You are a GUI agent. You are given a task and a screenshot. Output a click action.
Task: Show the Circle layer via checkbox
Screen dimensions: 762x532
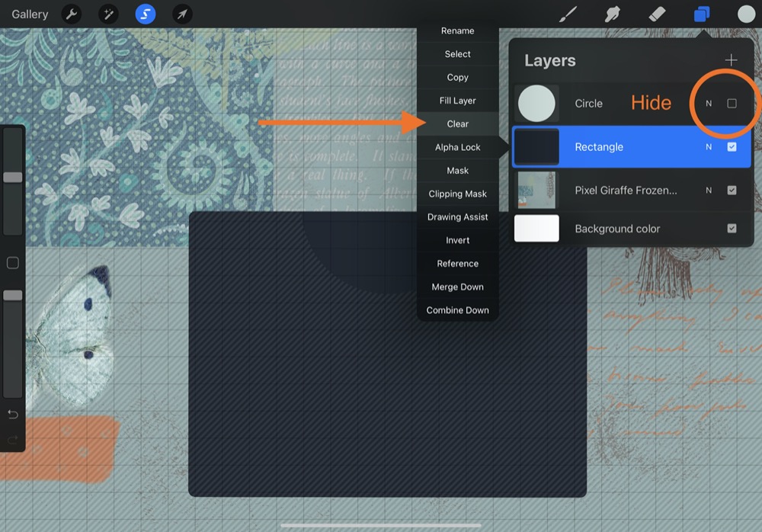tap(732, 103)
